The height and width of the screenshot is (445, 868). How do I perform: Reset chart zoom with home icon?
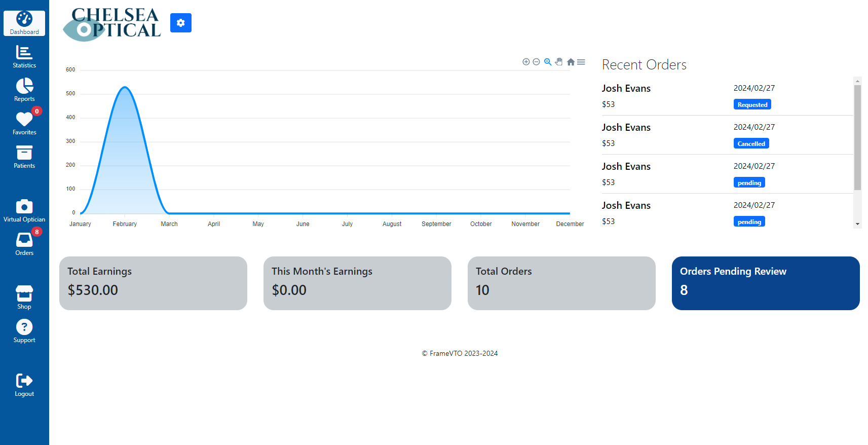(x=571, y=62)
